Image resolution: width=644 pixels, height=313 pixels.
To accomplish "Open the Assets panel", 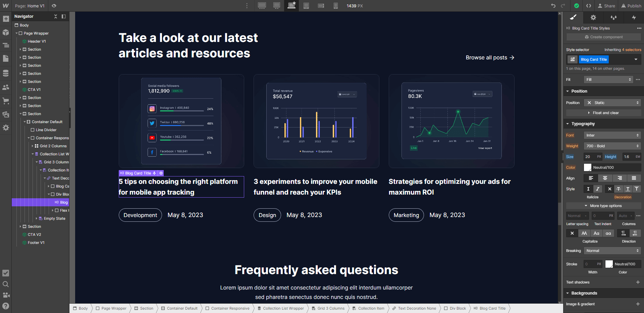I will (x=5, y=114).
